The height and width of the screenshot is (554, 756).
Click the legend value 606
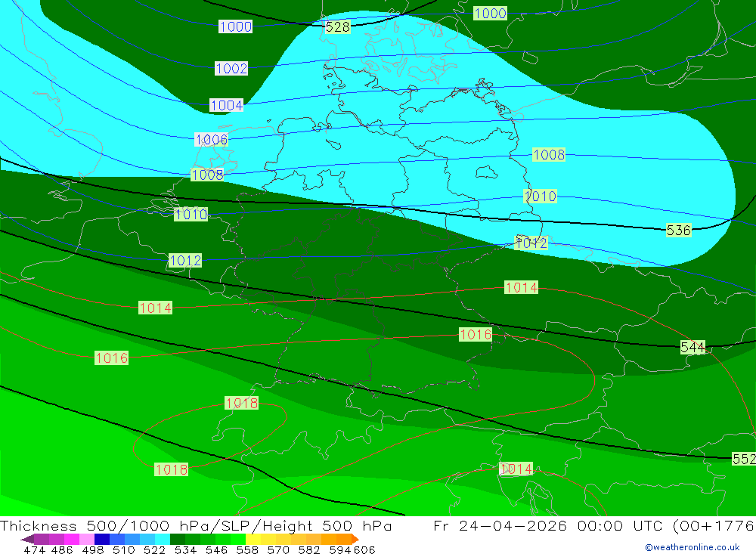click(364, 550)
